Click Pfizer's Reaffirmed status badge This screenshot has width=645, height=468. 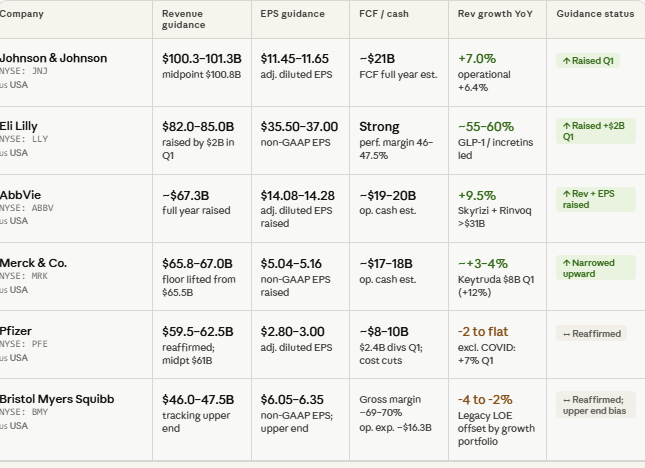(592, 334)
